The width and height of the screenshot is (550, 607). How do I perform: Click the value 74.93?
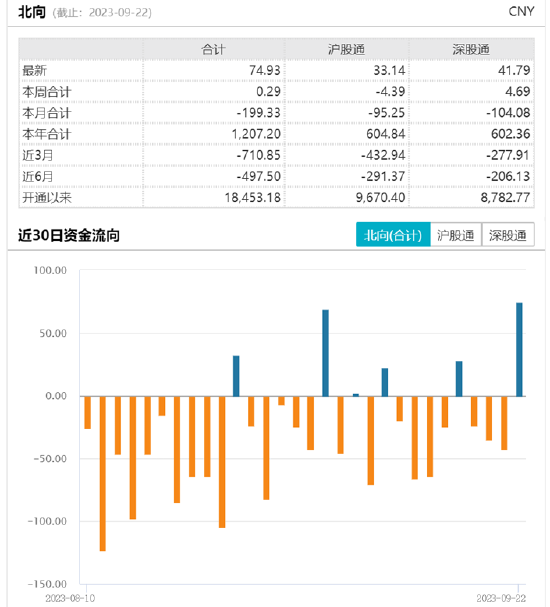tap(265, 70)
